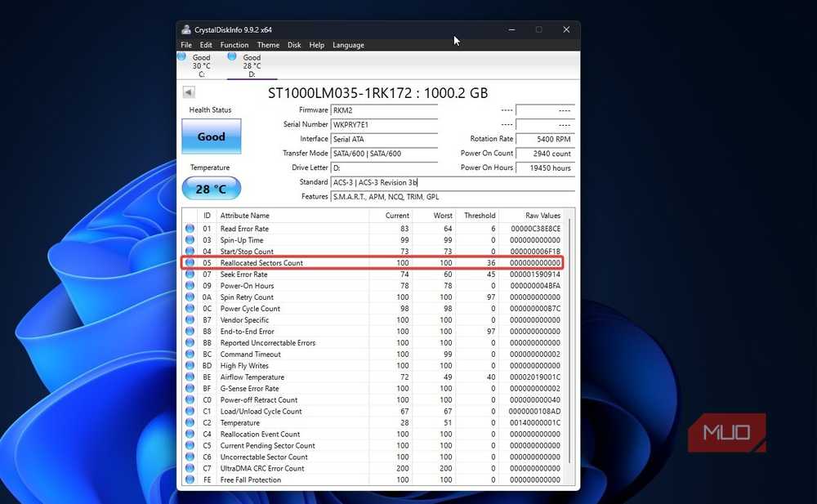Click status orb for Airflow Temperature
This screenshot has width=817, height=504.
[190, 377]
